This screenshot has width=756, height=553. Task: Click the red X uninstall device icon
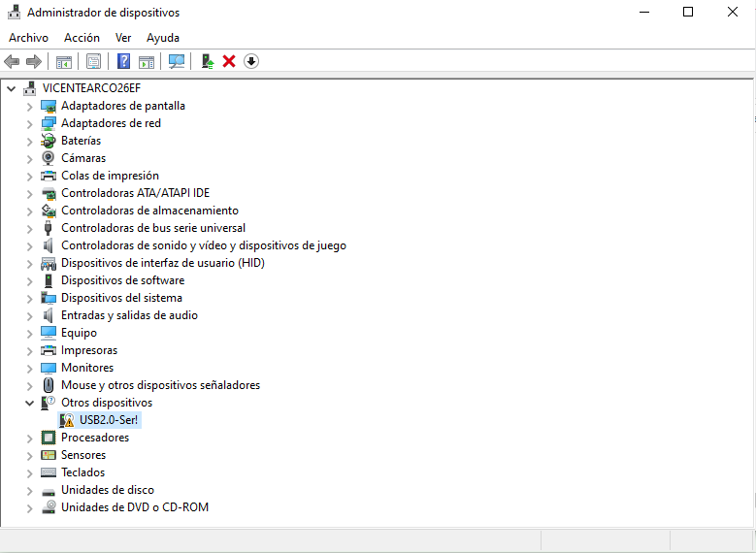click(229, 61)
